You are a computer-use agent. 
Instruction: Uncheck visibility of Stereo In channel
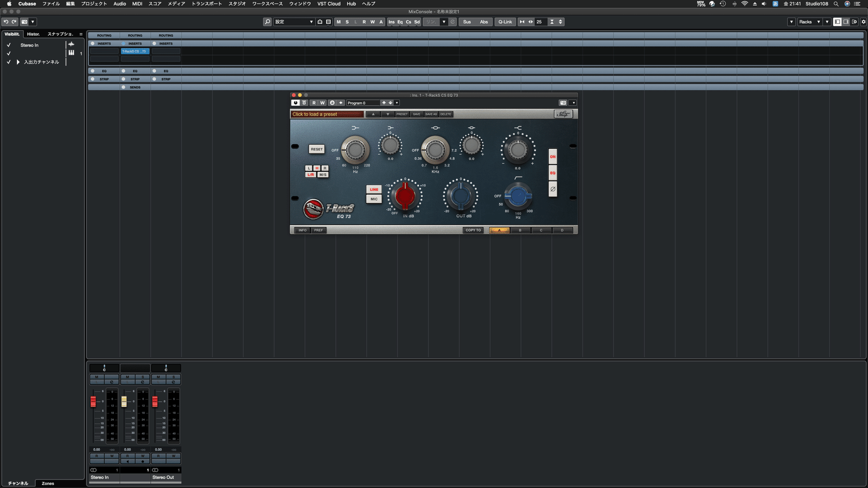coord(9,45)
